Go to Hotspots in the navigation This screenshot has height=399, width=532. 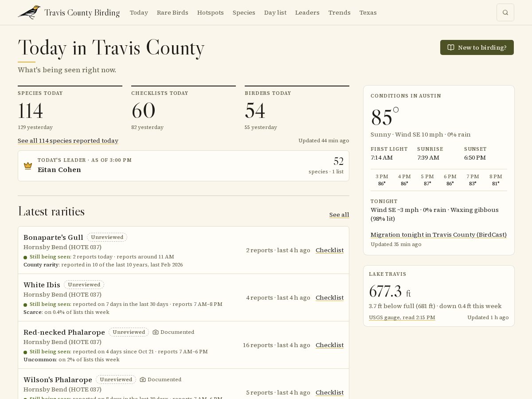click(x=210, y=12)
